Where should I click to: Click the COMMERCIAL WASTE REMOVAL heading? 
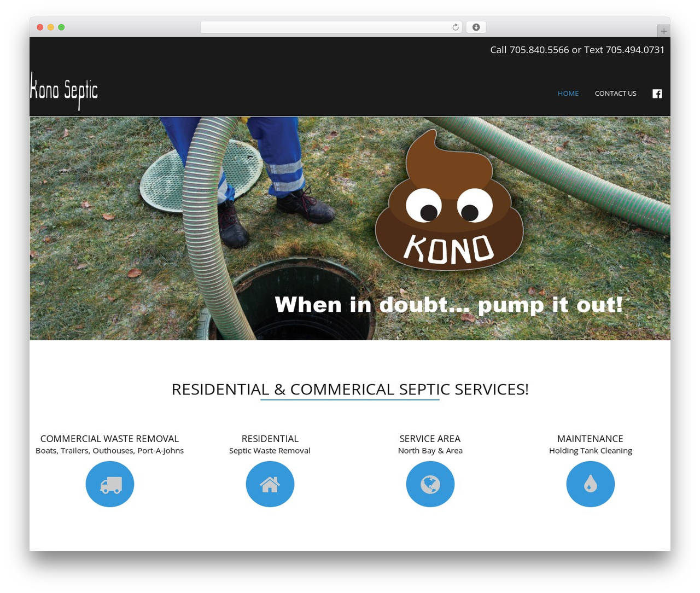coord(109,439)
